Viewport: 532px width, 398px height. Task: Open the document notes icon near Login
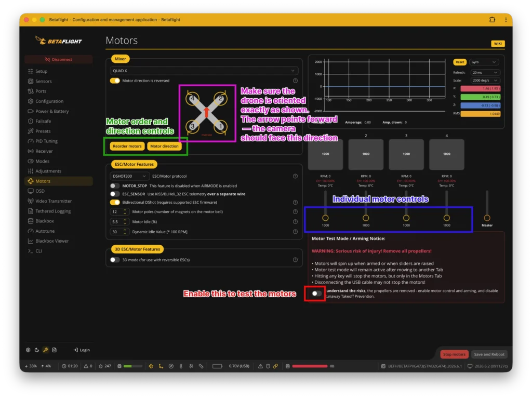point(54,350)
